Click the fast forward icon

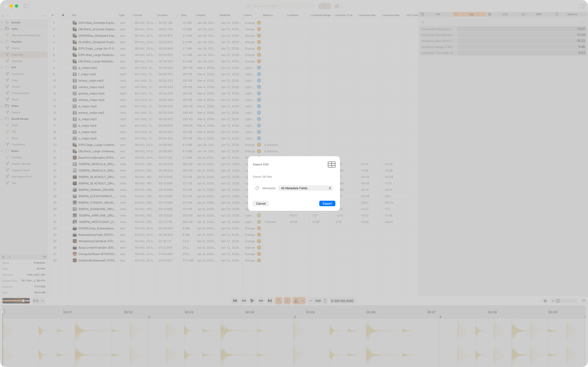[x=261, y=301]
